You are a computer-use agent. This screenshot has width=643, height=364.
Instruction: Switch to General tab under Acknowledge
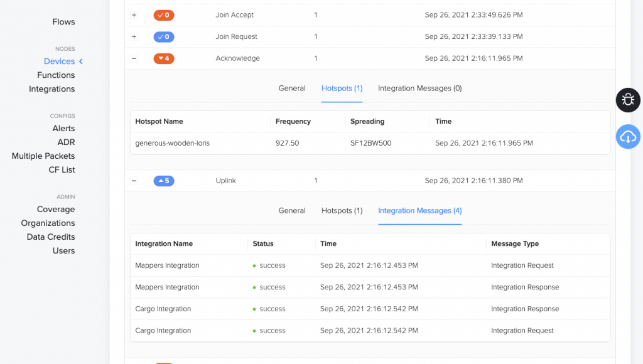coord(292,88)
